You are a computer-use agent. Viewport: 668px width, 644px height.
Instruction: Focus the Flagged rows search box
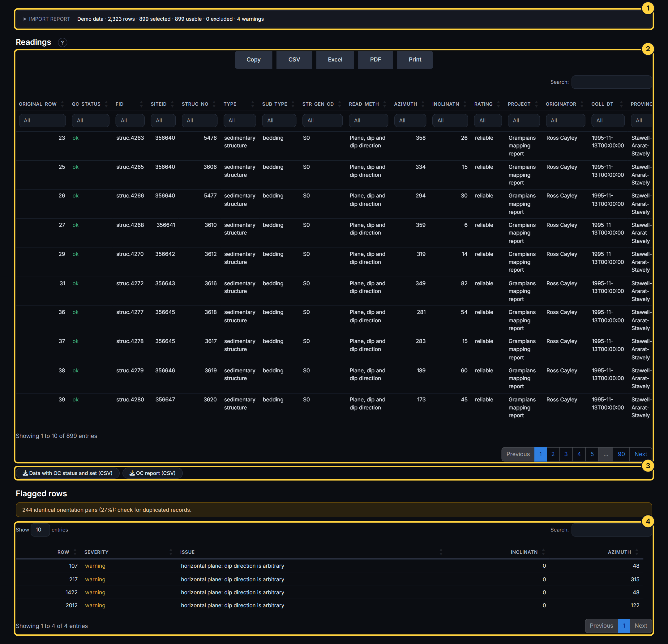pos(611,530)
